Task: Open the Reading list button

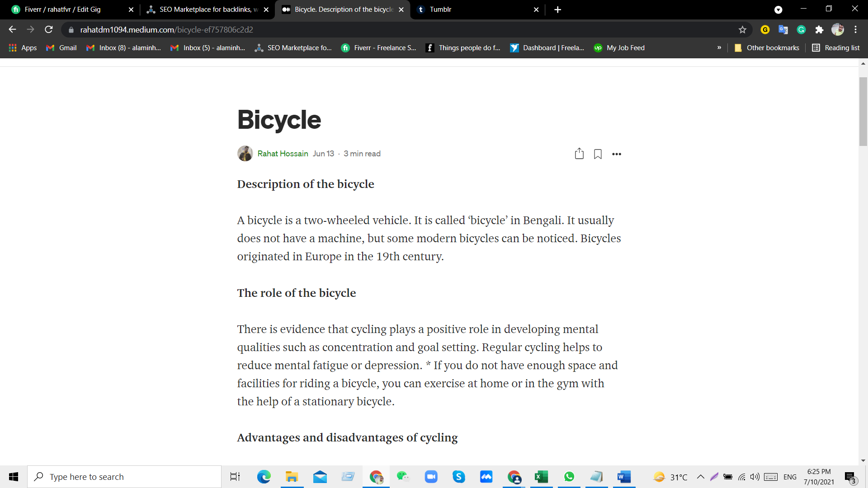Action: [x=836, y=48]
